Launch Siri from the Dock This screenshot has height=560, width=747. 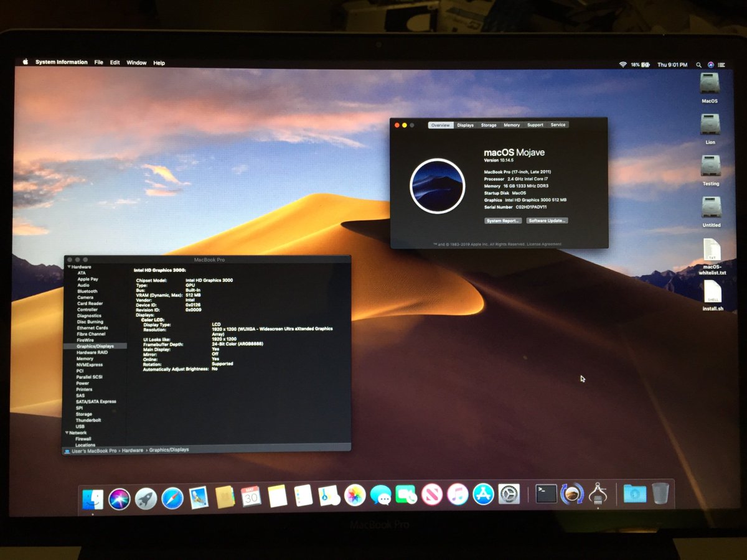pos(119,498)
